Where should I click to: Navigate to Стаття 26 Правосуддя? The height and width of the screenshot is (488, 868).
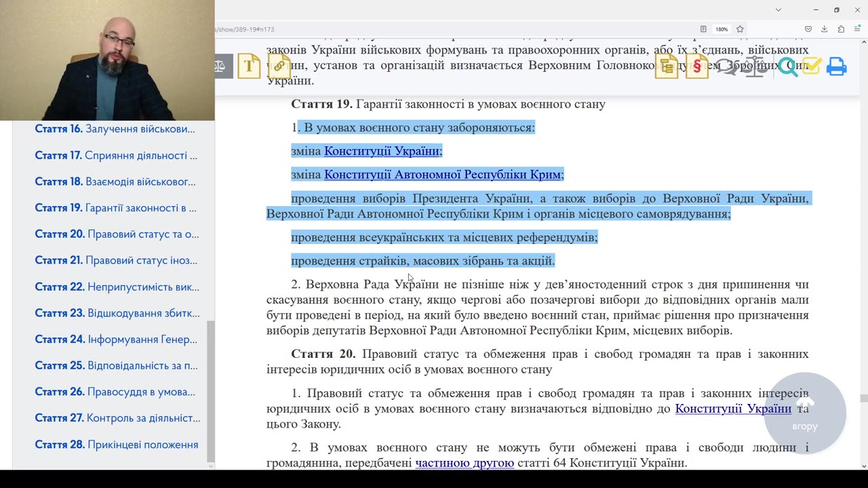click(115, 392)
